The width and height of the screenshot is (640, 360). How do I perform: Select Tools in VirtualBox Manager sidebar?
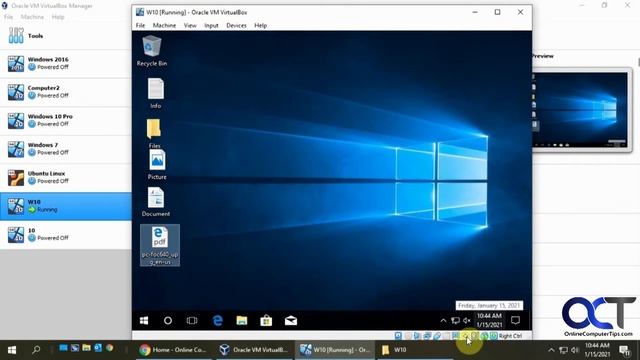pyautogui.click(x=66, y=36)
